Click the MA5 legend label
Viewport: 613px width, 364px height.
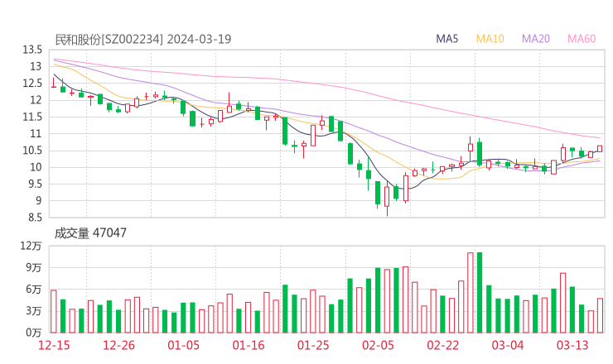446,39
